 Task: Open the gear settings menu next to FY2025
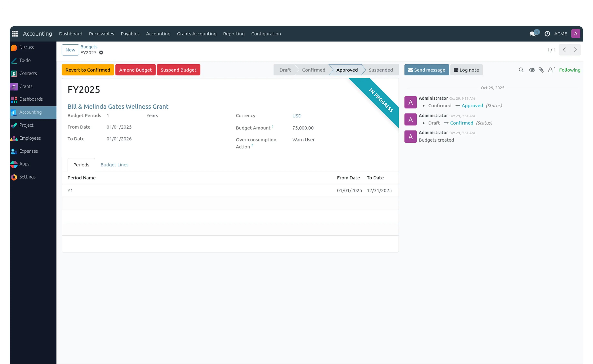pos(101,52)
